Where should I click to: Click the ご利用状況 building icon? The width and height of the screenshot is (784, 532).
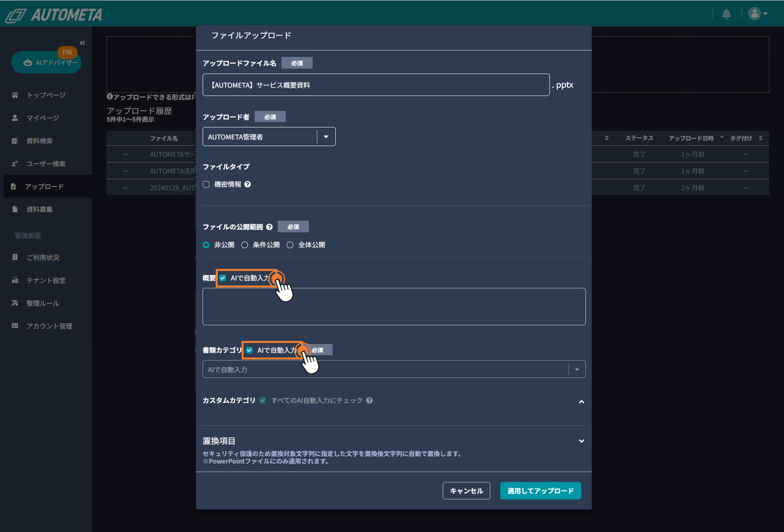pos(15,257)
